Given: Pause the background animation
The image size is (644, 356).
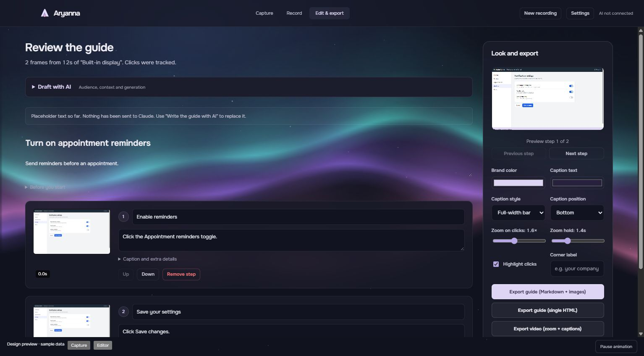Looking at the screenshot, I should [616, 347].
